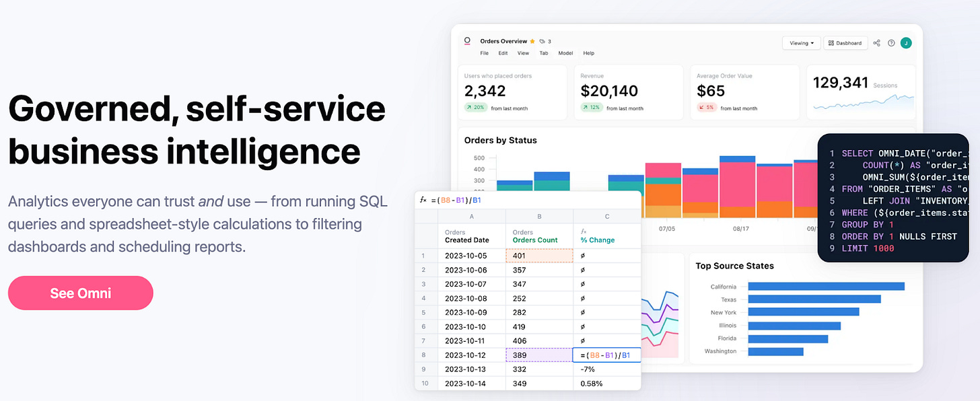980x401 pixels.
Task: Click the help question-mark icon
Action: click(x=891, y=43)
